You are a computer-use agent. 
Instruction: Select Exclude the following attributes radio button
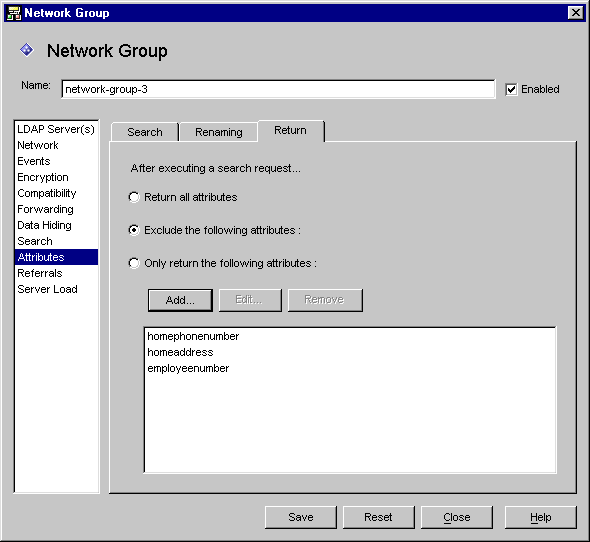point(134,230)
